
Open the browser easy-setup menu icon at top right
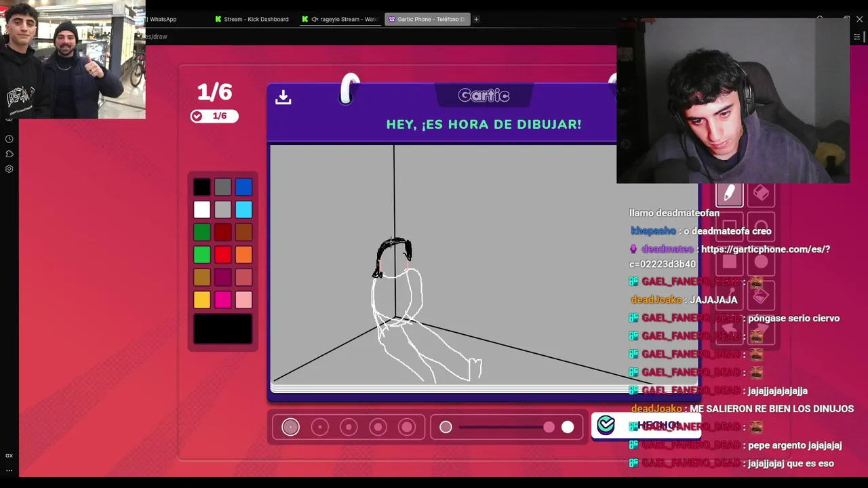coord(856,37)
